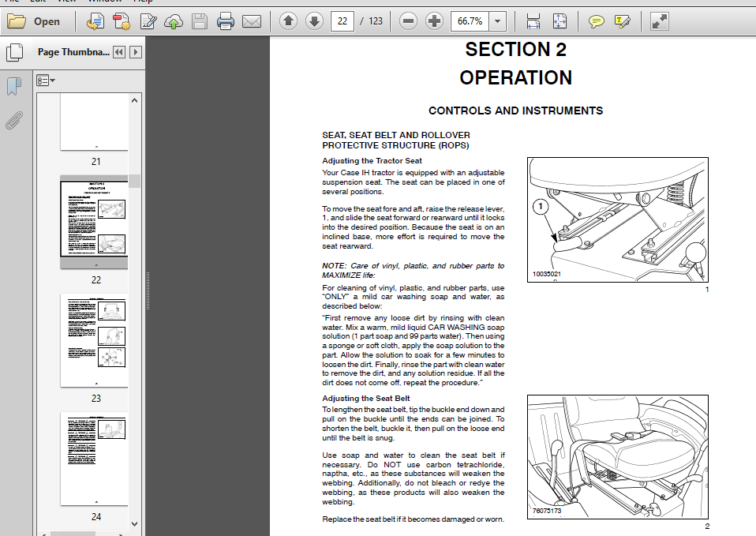Toggle the Page Thumbnails pane
The width and height of the screenshot is (756, 536).
pos(14,53)
